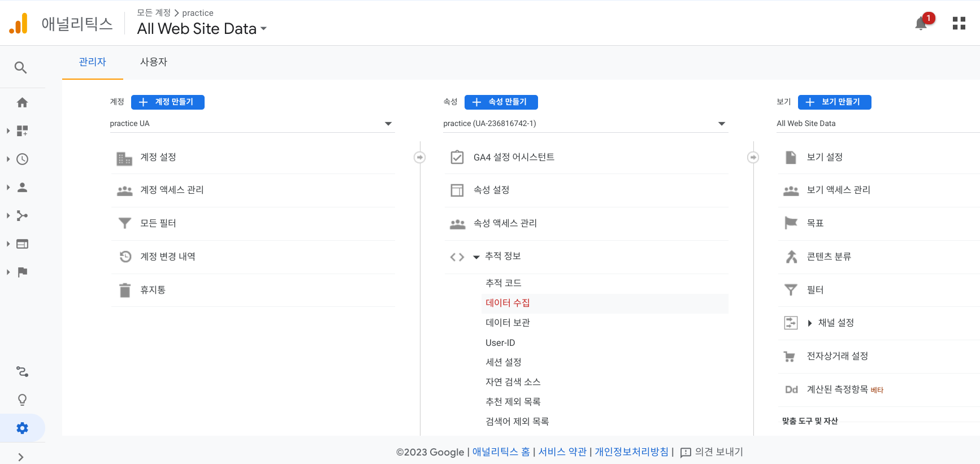Expand the Audience sidebar arrow
This screenshot has height=464, width=980.
pos(8,187)
